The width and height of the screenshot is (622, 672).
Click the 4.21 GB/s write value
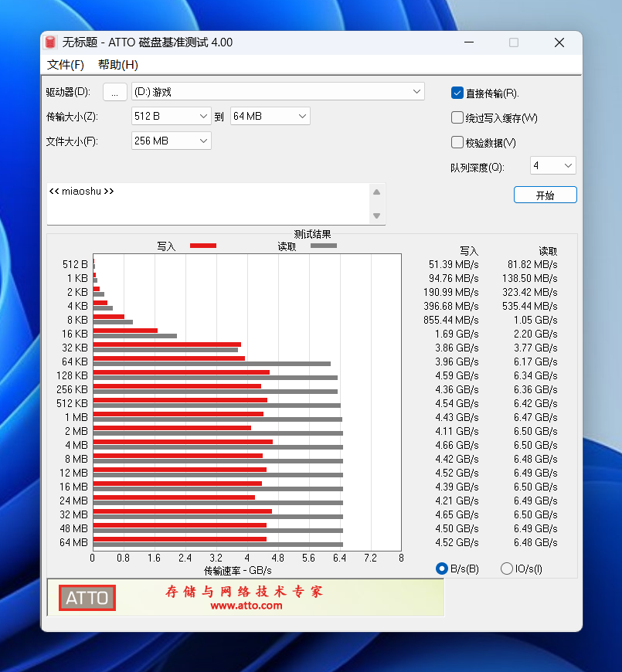[457, 501]
